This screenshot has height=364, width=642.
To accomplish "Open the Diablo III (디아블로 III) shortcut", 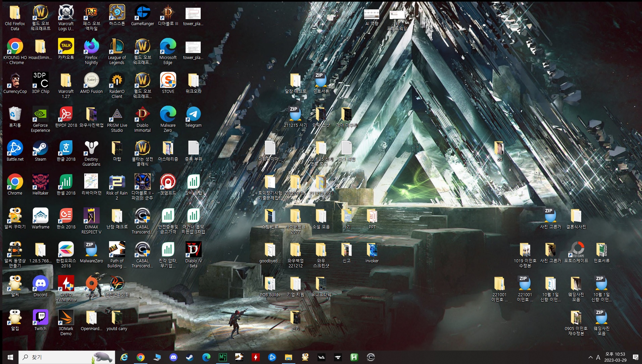I will (x=168, y=15).
